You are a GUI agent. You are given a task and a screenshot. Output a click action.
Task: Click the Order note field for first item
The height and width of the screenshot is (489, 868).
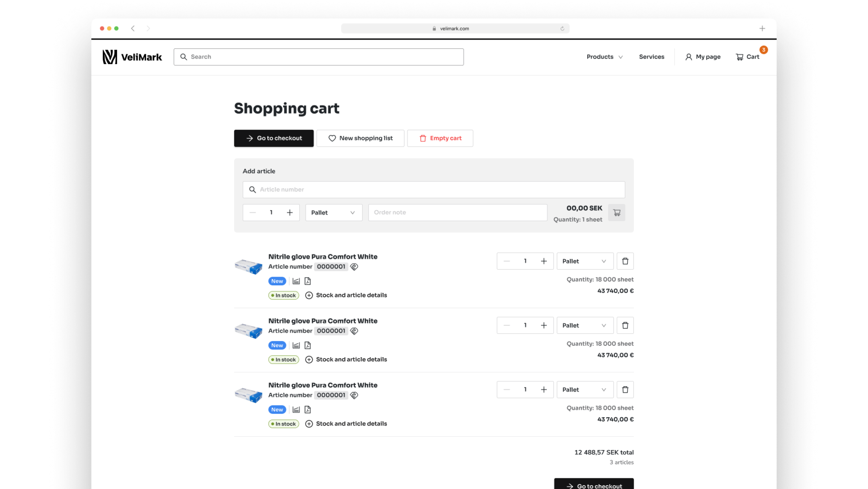[457, 212]
